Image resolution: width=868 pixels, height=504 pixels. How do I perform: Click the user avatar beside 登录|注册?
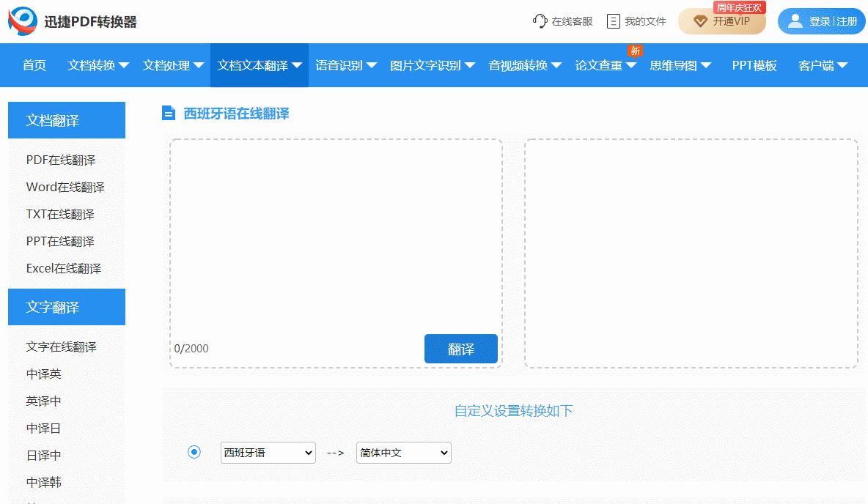(795, 21)
